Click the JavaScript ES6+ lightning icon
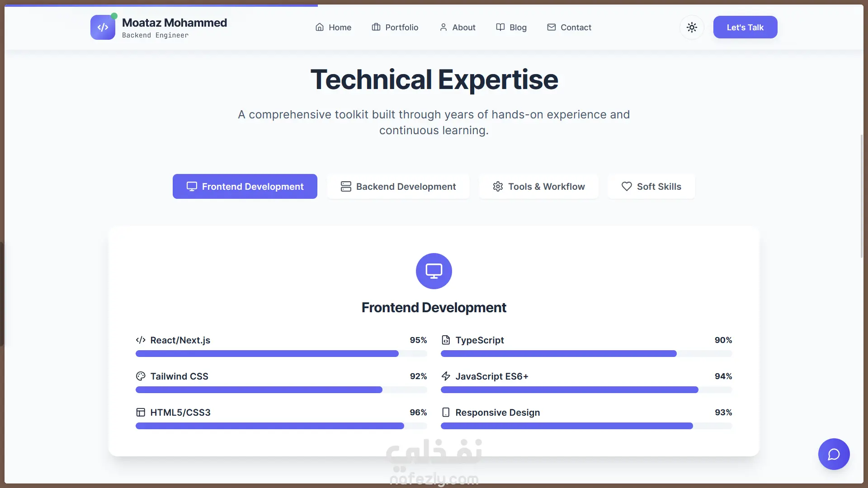Viewport: 868px width, 488px height. tap(446, 376)
